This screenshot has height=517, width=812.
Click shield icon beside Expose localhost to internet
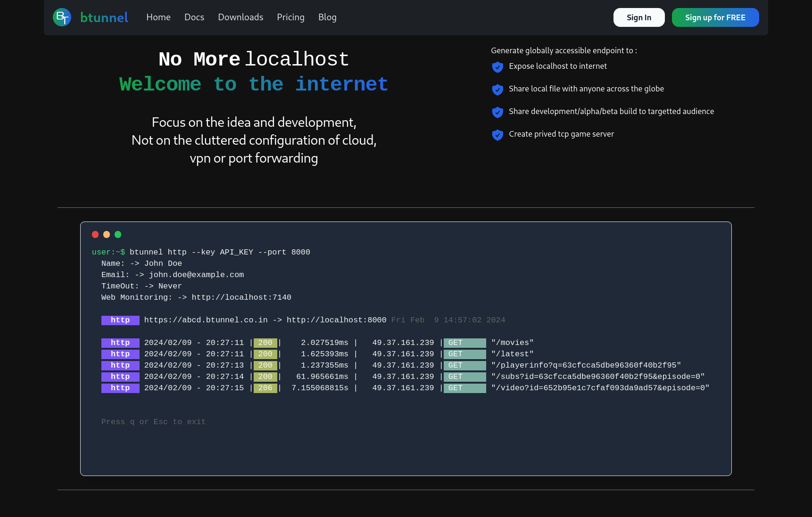pos(497,67)
